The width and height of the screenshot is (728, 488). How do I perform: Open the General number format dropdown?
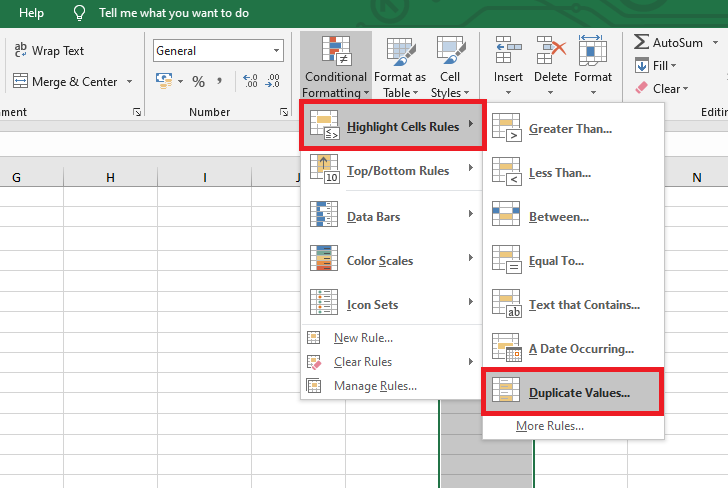(277, 51)
